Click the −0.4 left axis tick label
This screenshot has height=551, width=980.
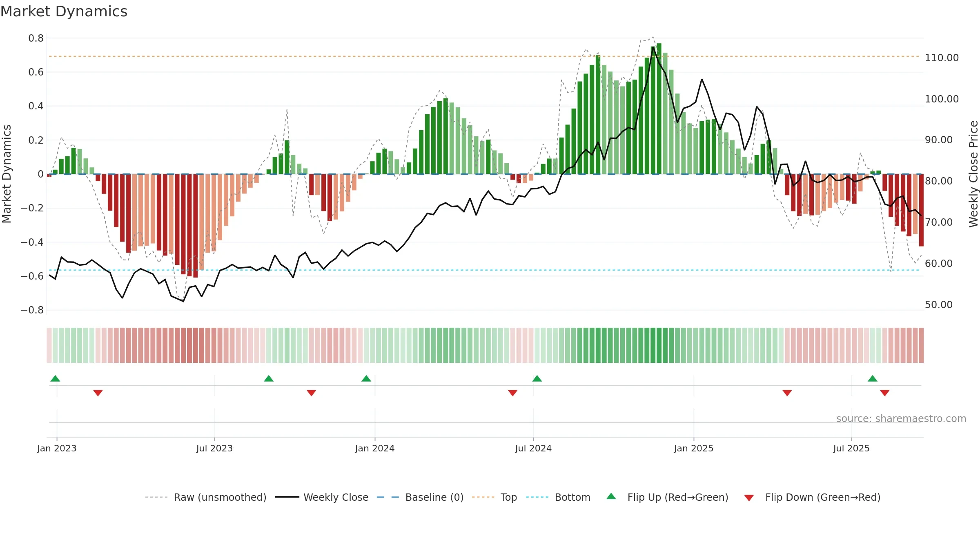[32, 242]
